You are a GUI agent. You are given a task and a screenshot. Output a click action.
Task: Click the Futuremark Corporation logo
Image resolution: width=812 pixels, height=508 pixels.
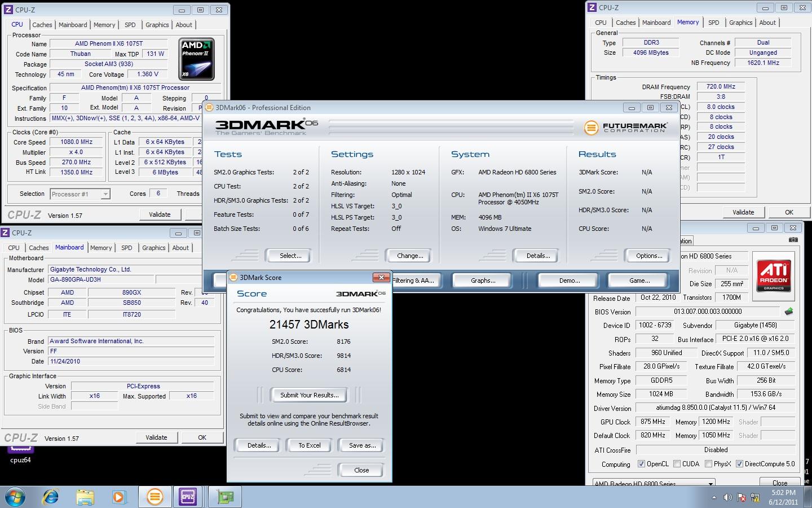(626, 128)
